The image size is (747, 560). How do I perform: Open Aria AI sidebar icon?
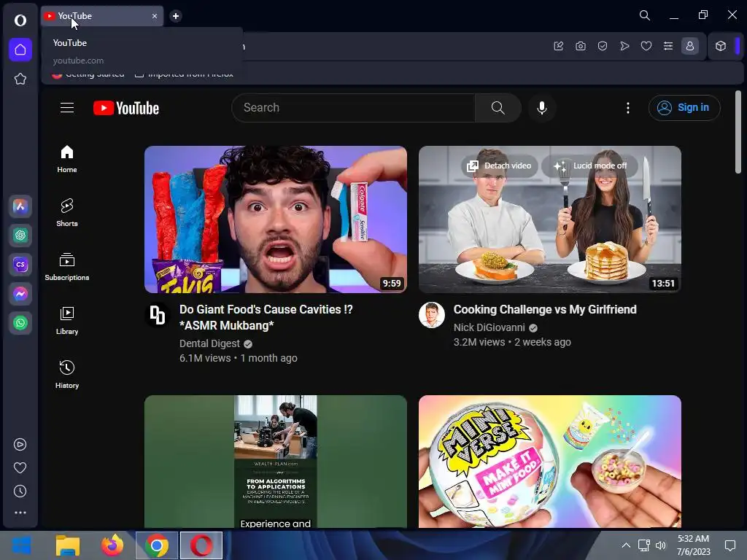pyautogui.click(x=20, y=206)
